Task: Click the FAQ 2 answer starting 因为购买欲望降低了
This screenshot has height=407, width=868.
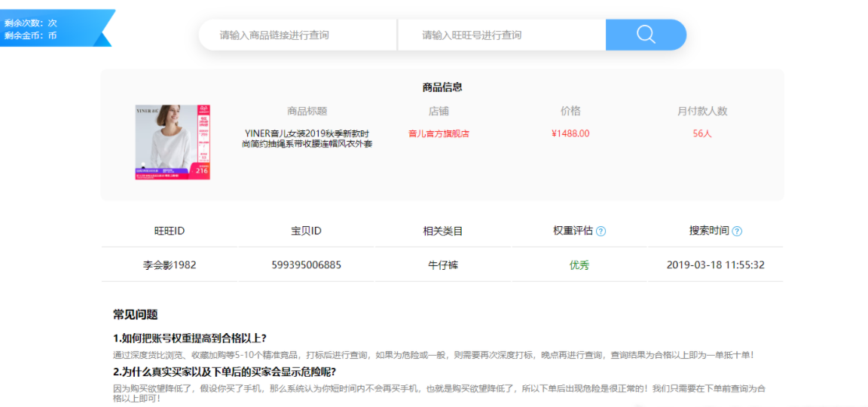Action: point(439,393)
